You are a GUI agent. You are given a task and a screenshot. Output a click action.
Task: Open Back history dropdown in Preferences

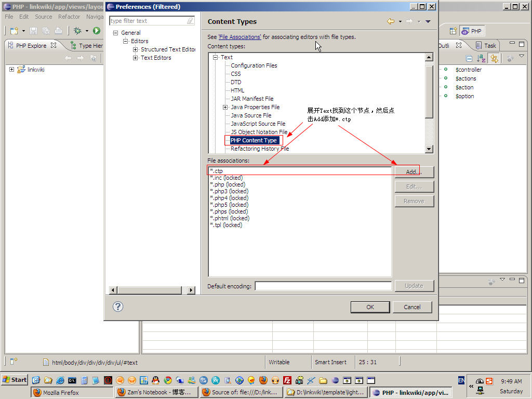(x=400, y=21)
